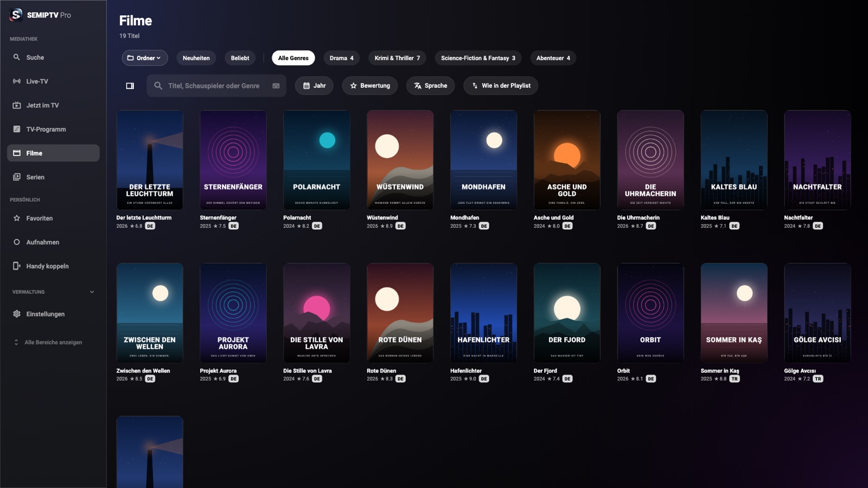Filter movies by Sprache
Image resolution: width=868 pixels, height=488 pixels.
pyautogui.click(x=430, y=86)
